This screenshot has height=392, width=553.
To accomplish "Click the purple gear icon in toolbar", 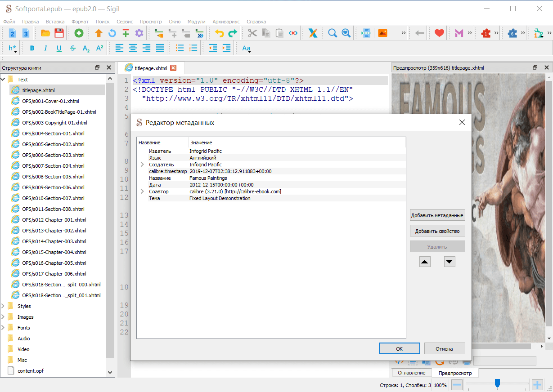I will [139, 33].
